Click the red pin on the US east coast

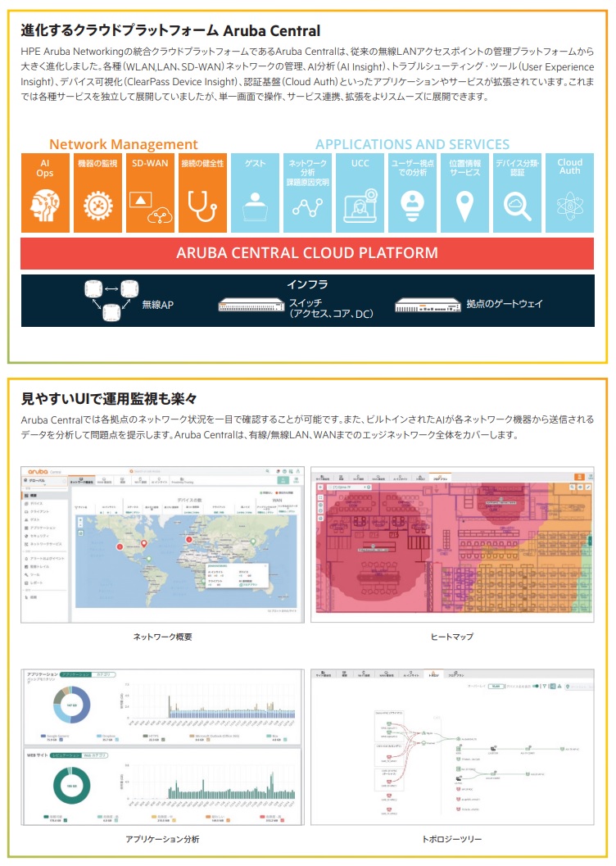[144, 543]
